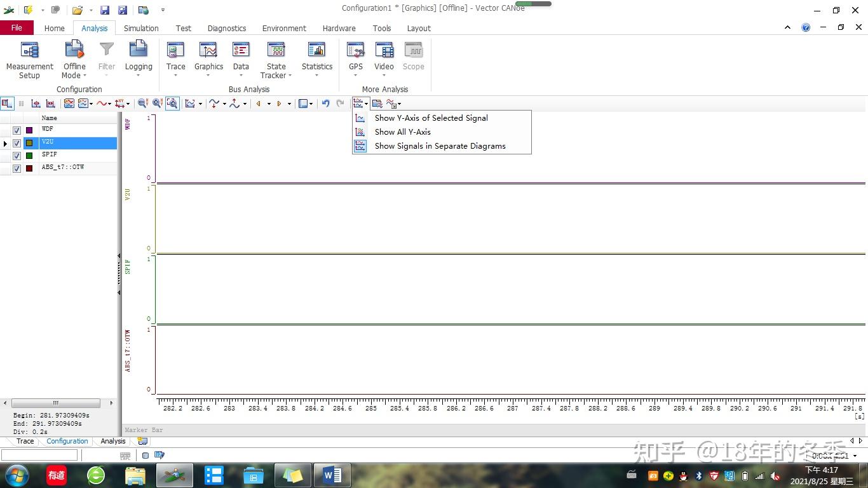
Task: Open the Graphics ribbon button
Action: 208,60
